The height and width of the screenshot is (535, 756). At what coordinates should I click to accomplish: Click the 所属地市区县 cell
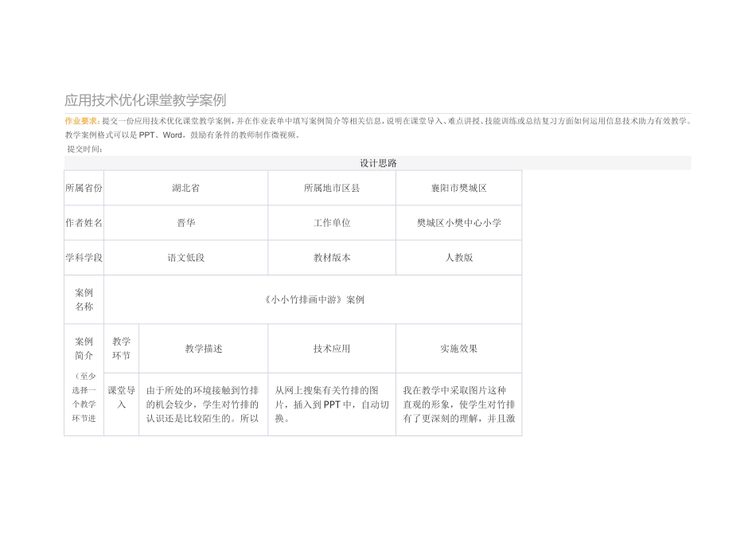(332, 188)
